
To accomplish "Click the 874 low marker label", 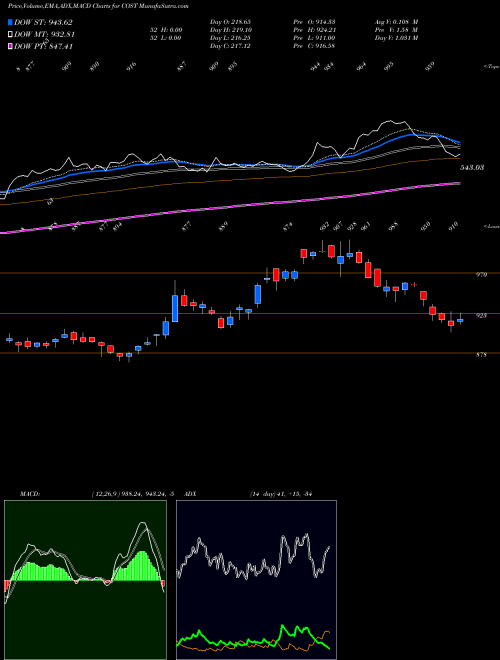I will pos(287,226).
